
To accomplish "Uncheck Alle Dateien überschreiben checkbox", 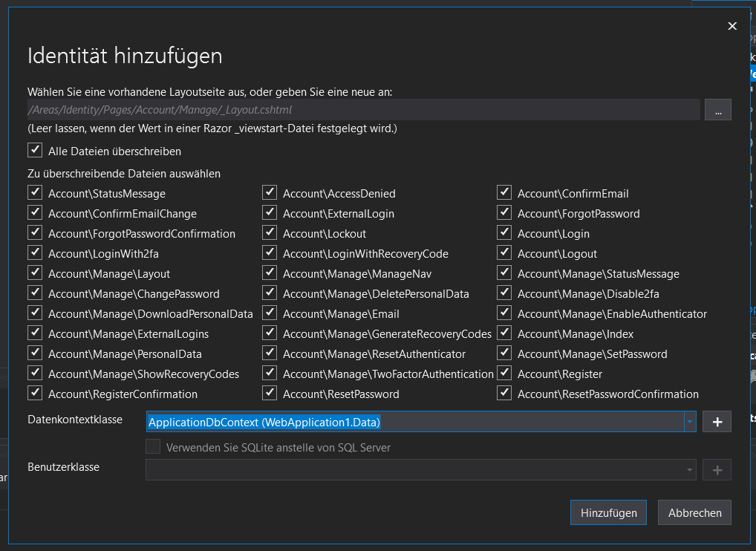I will (35, 151).
